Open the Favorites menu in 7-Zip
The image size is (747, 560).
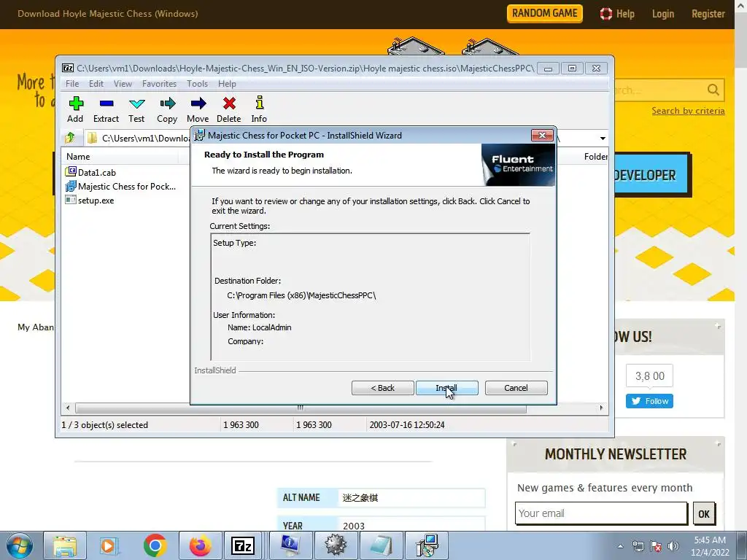159,84
